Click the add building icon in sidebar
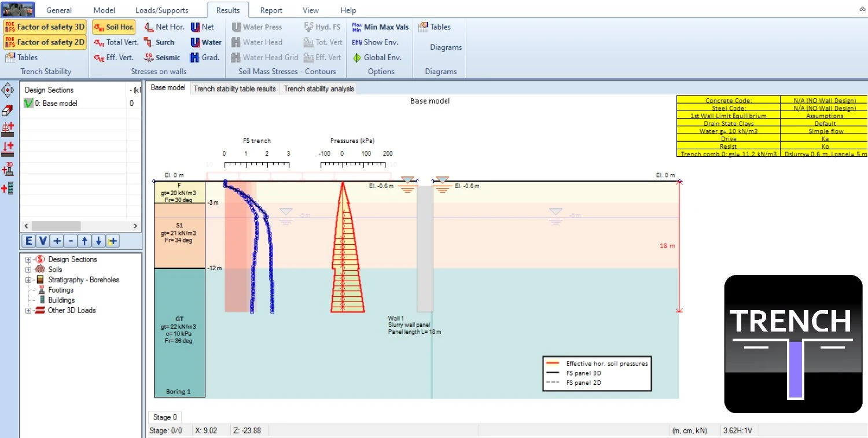The height and width of the screenshot is (438, 868). click(8, 188)
